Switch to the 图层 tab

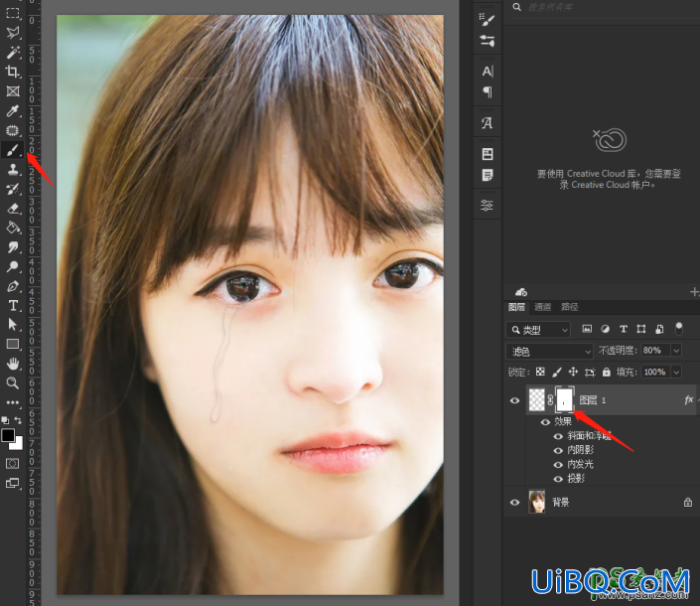point(516,307)
